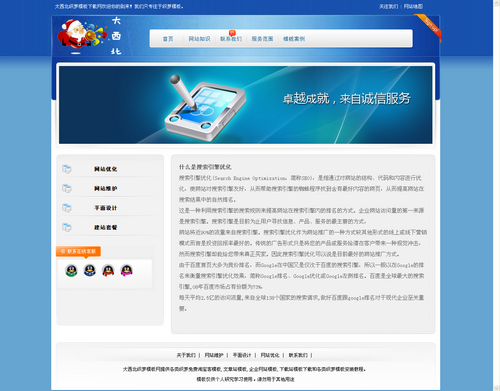The image size is (500, 391).
Task: Click the banner image with tablet graphic
Action: coord(246,105)
